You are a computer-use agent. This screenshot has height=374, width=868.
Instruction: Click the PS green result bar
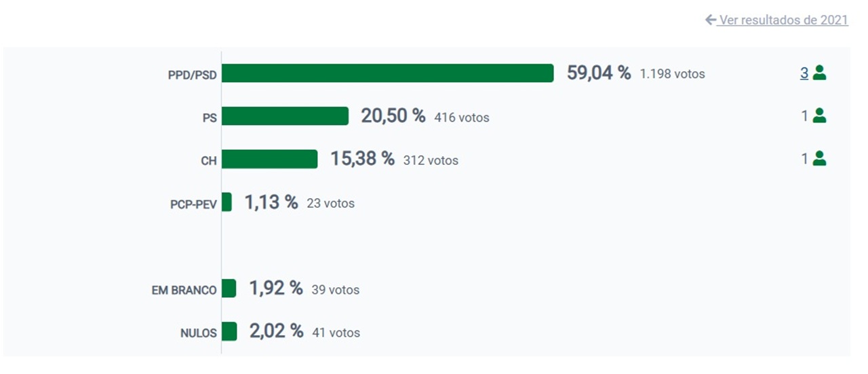tap(285, 116)
